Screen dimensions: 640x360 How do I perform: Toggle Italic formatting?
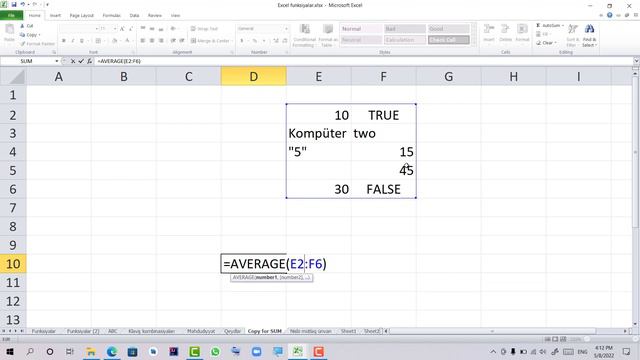pyautogui.click(x=73, y=41)
